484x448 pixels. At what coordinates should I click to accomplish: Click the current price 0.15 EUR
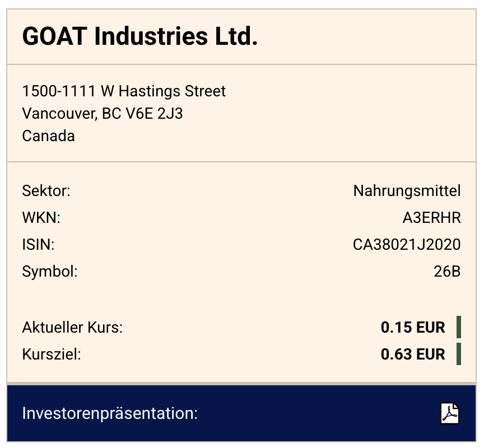pos(413,328)
